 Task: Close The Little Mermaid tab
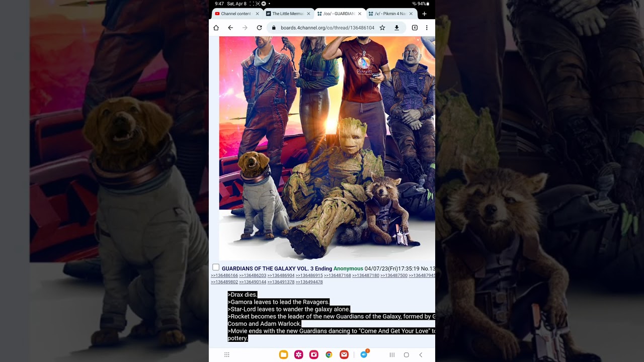point(308,14)
